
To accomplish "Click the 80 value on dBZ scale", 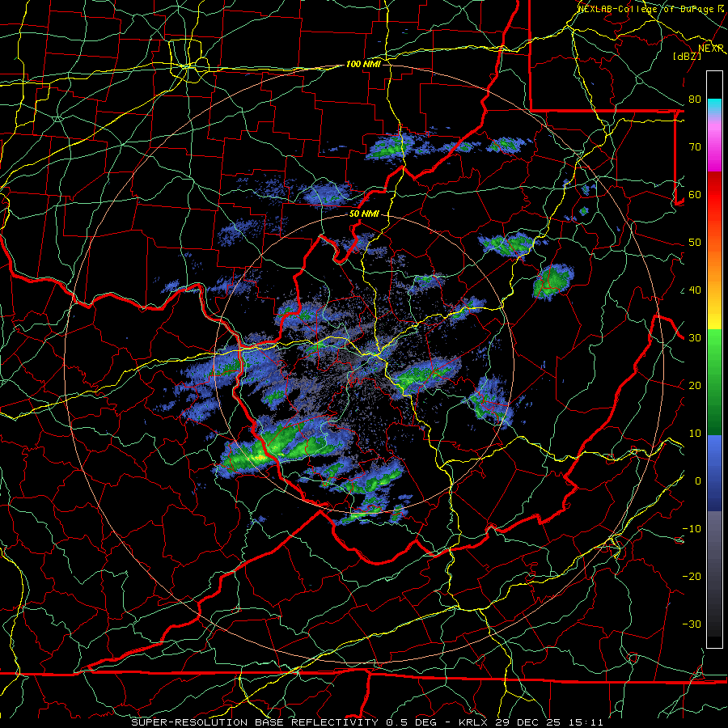I will point(695,99).
